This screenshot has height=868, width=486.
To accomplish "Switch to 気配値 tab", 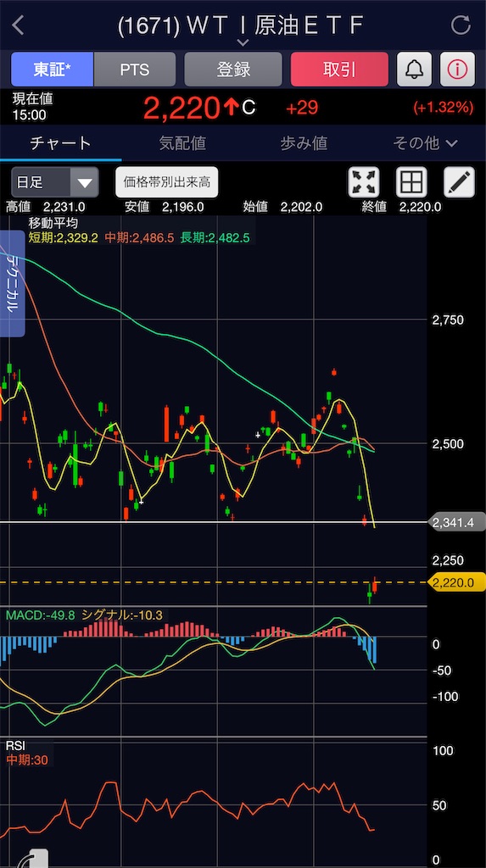I will (x=182, y=143).
